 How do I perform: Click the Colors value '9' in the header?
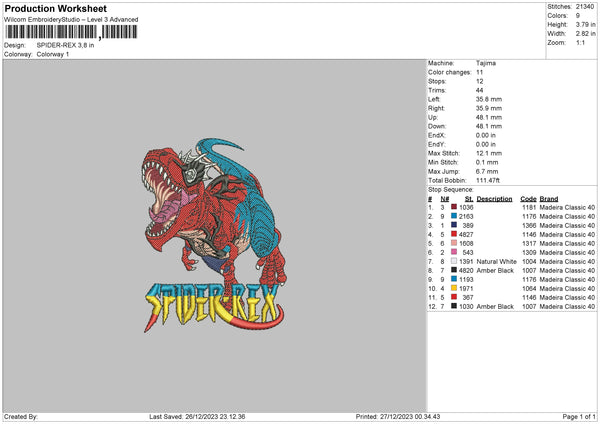[x=578, y=16]
